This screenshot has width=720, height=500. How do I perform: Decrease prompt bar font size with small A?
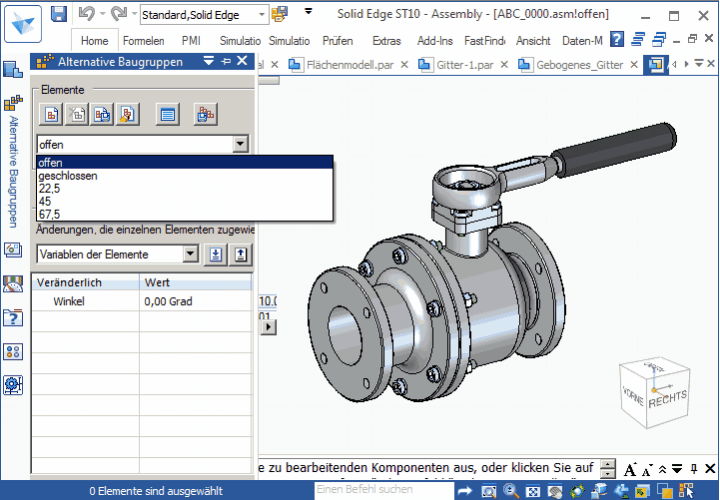pos(647,469)
